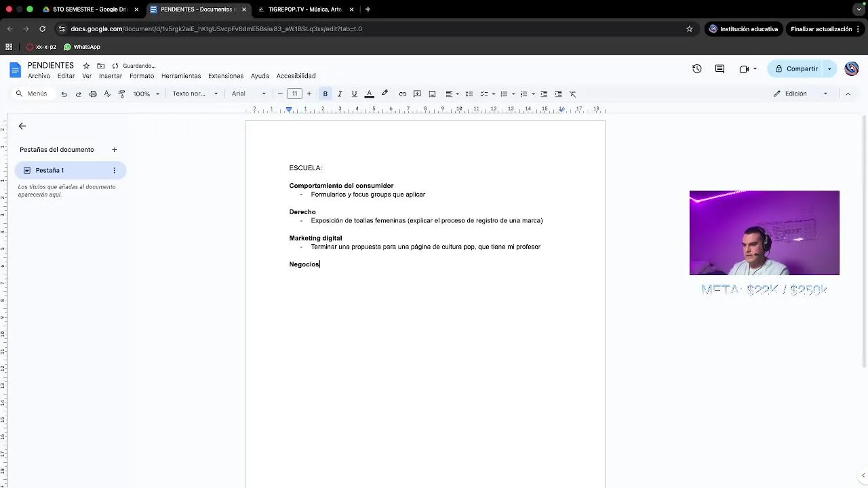Screen dimensions: 868x488
Task: Toggle underline formatting
Action: pos(354,94)
